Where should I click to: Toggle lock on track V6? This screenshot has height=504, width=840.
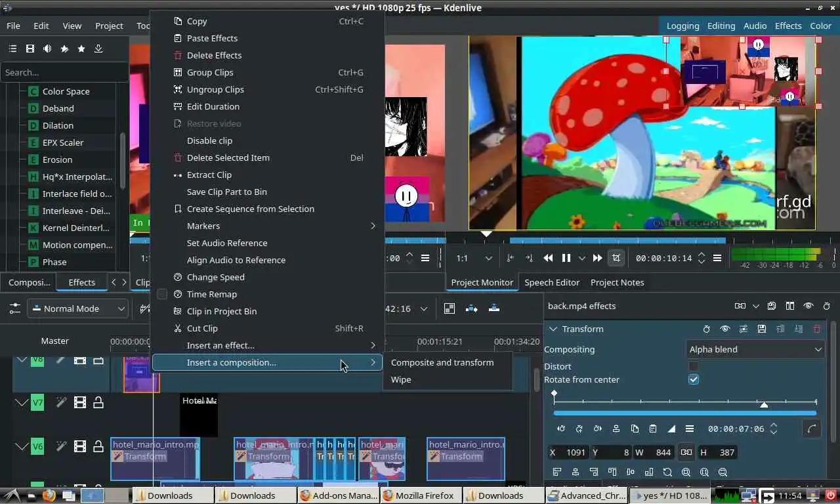(x=98, y=447)
